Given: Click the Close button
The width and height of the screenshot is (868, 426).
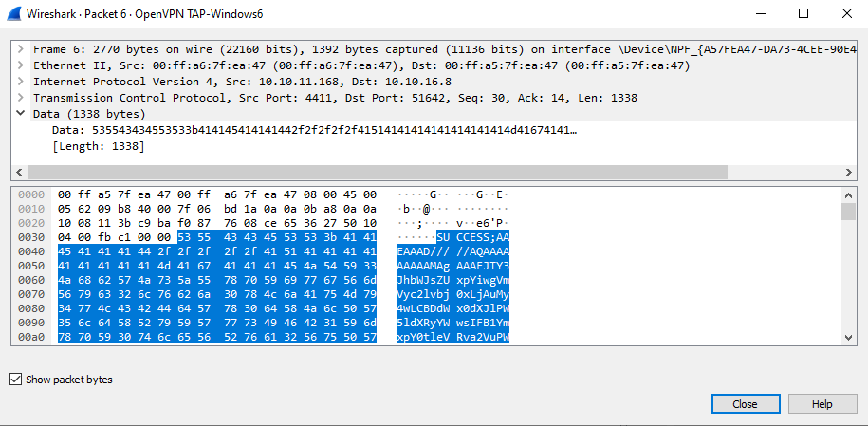Looking at the screenshot, I should (x=746, y=404).
